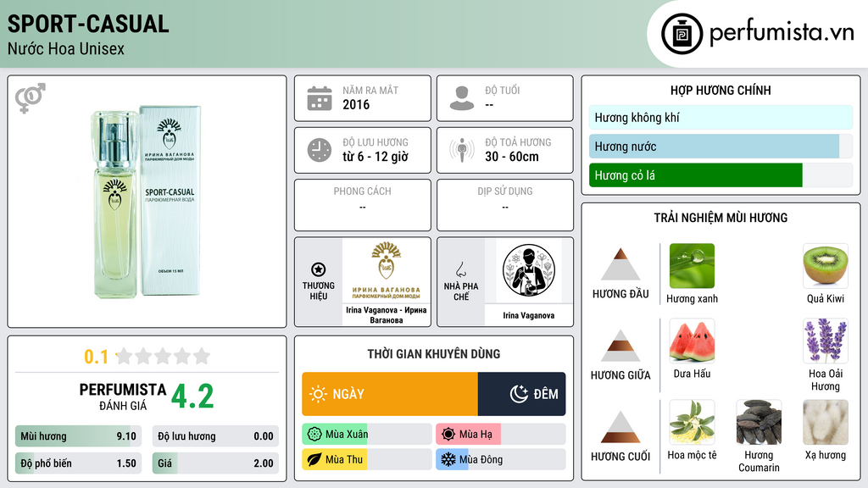Screen dimensions: 868x488
Task: Click the Nước Hoa Unisex subtitle
Action: point(66,49)
